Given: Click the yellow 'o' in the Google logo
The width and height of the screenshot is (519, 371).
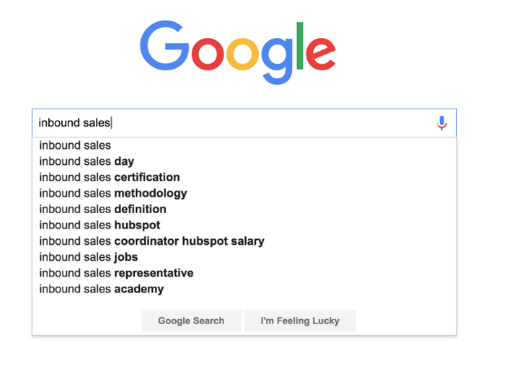Looking at the screenshot, I should (242, 54).
